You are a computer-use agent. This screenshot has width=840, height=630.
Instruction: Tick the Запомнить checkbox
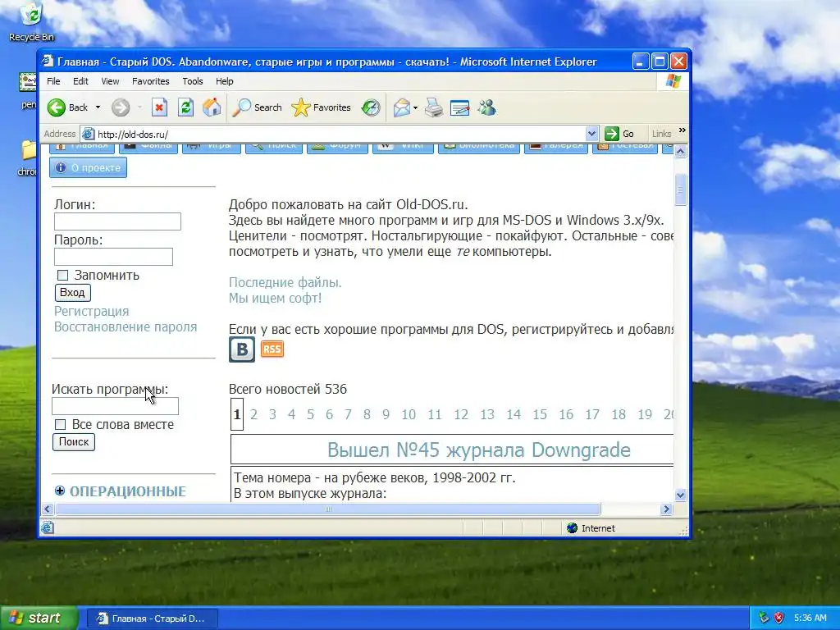pos(62,276)
